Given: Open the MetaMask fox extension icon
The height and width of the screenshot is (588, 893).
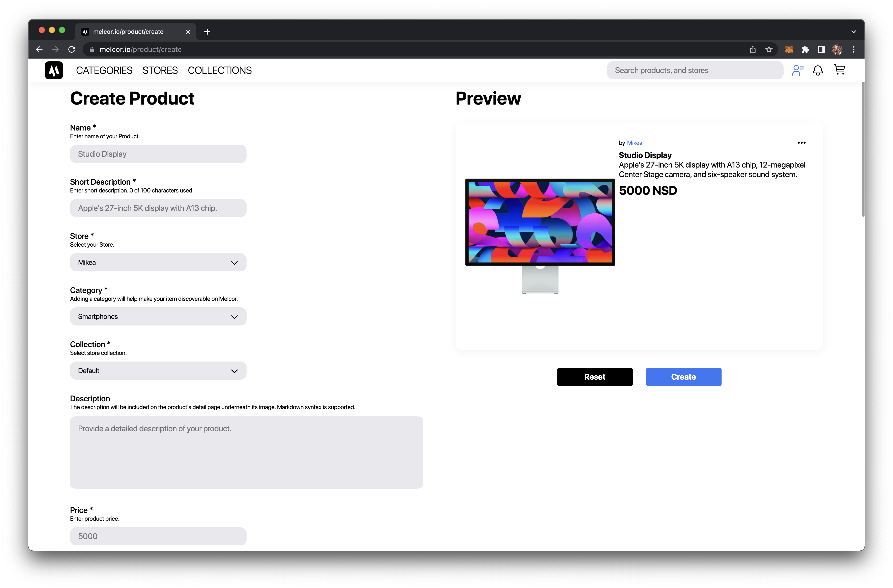Looking at the screenshot, I should [x=789, y=49].
